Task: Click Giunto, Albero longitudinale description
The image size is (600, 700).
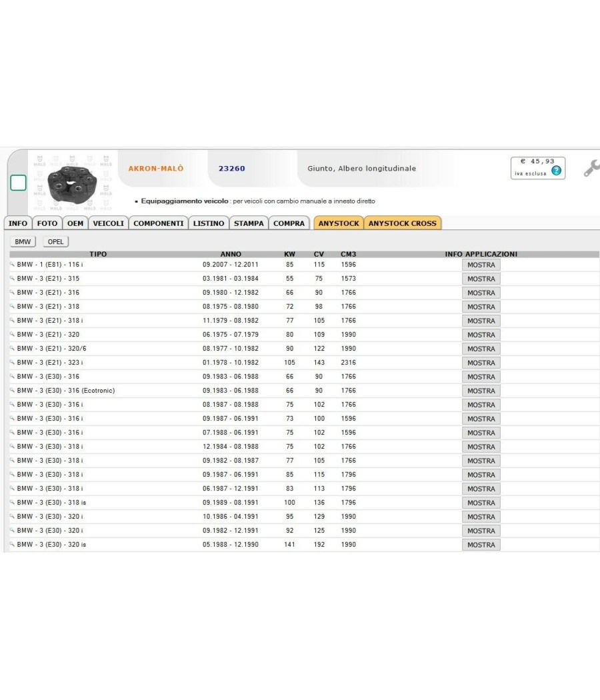Action: [x=361, y=168]
